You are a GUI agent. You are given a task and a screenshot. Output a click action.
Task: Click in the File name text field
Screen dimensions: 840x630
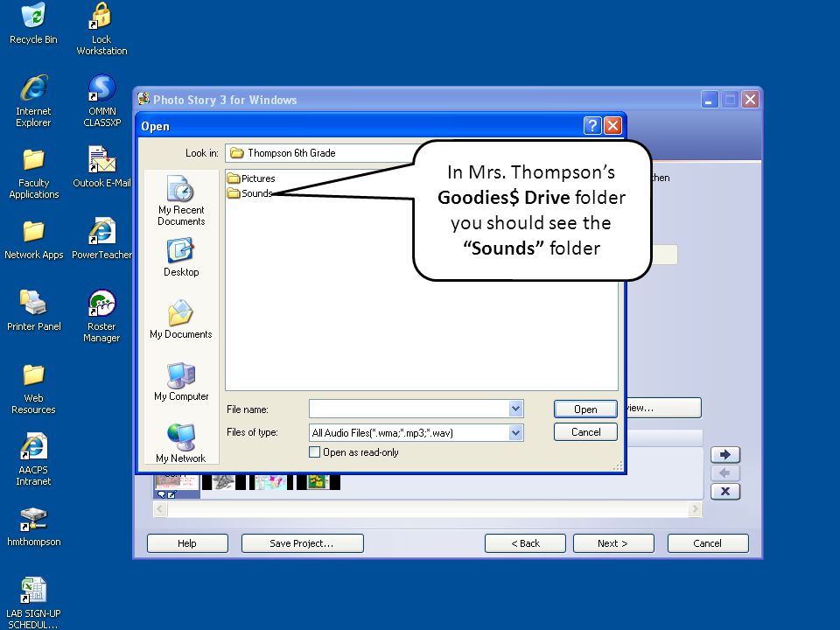click(409, 409)
